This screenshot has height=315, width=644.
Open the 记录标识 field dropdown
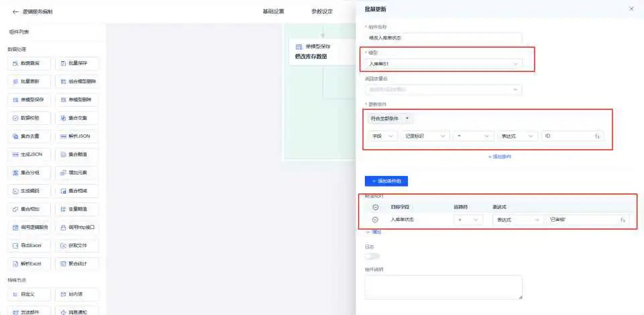click(x=425, y=136)
